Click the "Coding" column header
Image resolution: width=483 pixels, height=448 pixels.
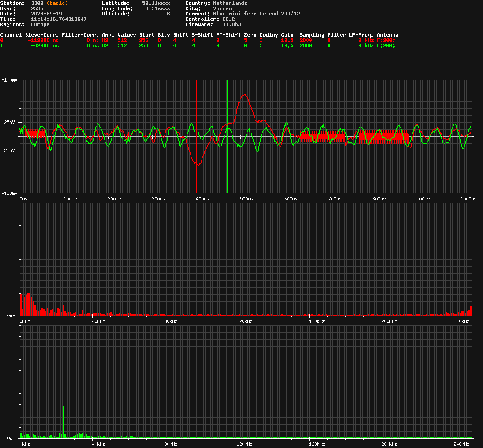click(x=269, y=35)
